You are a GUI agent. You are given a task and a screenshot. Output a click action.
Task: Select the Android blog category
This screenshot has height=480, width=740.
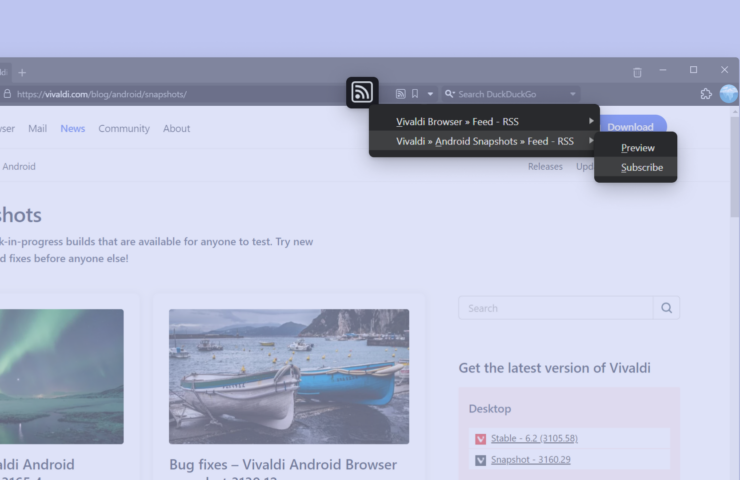click(x=19, y=167)
